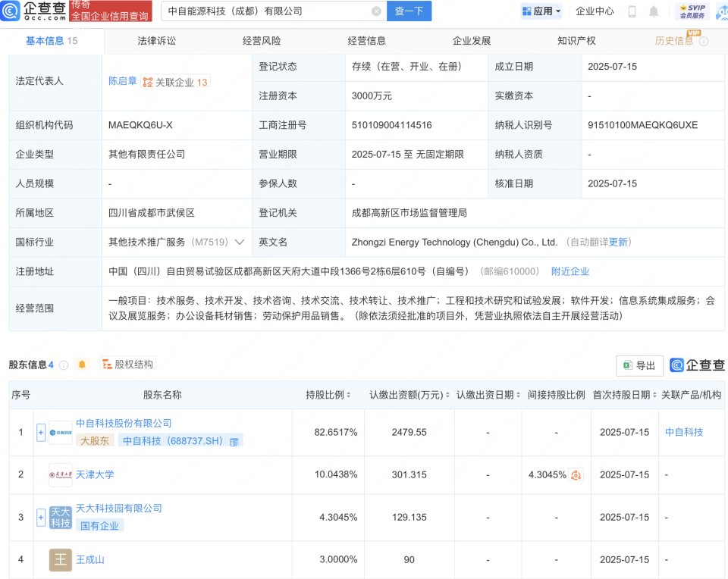Image resolution: width=728 pixels, height=579 pixels.
Task: Open 历史信息 VIP tab
Action: [x=673, y=41]
